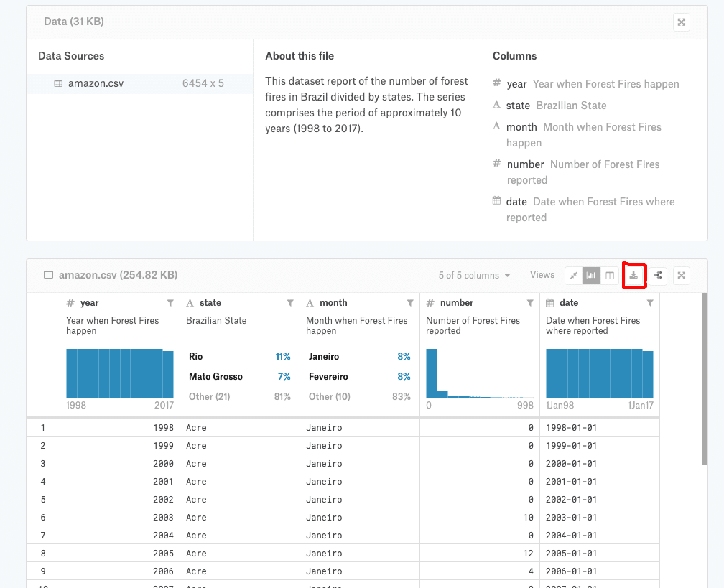Open the filter for the month column
Image resolution: width=724 pixels, height=588 pixels.
(x=410, y=303)
